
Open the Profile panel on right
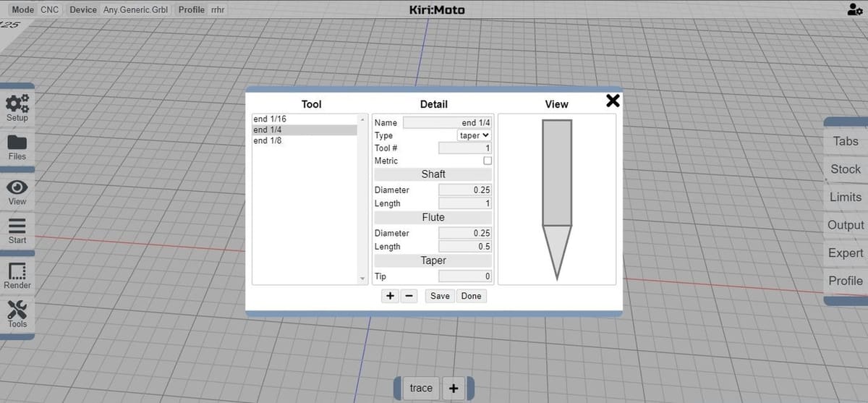tap(846, 281)
